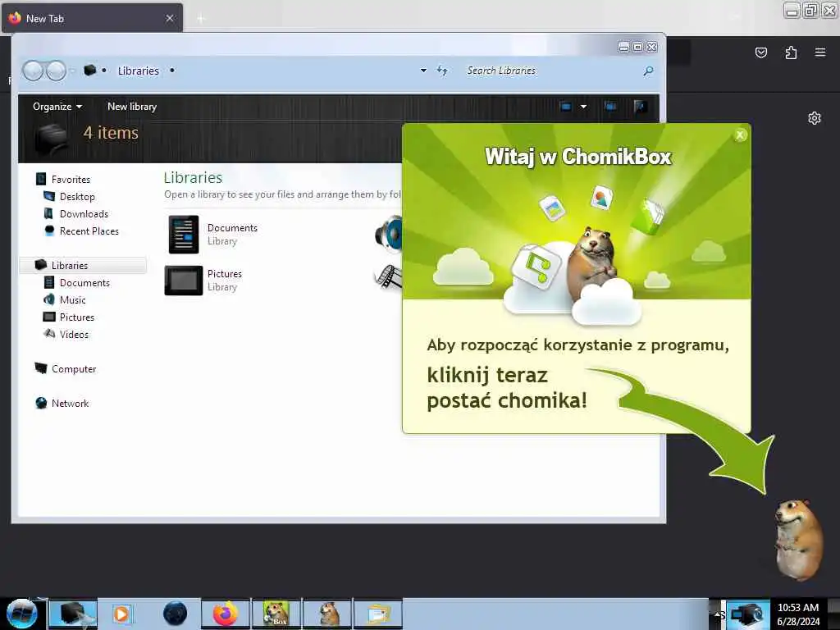
Task: Click into the Search Libraries field
Action: click(x=552, y=71)
